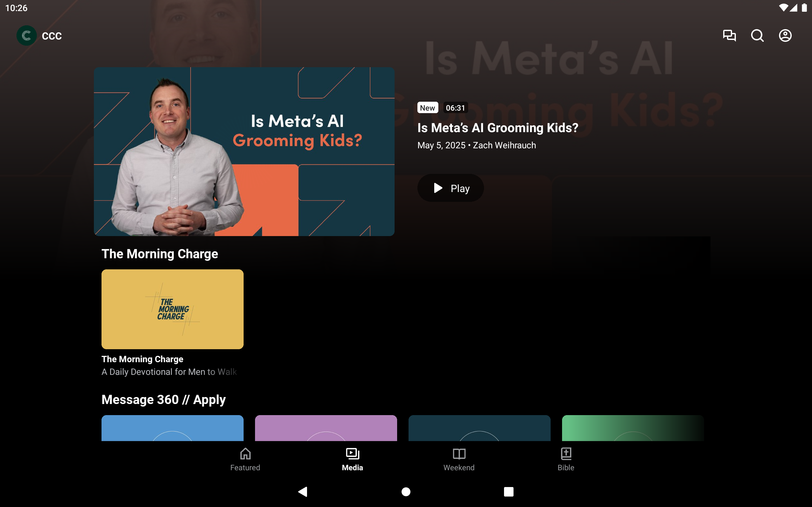Image resolution: width=812 pixels, height=507 pixels.
Task: Open the messages icon near the top right
Action: tap(730, 35)
